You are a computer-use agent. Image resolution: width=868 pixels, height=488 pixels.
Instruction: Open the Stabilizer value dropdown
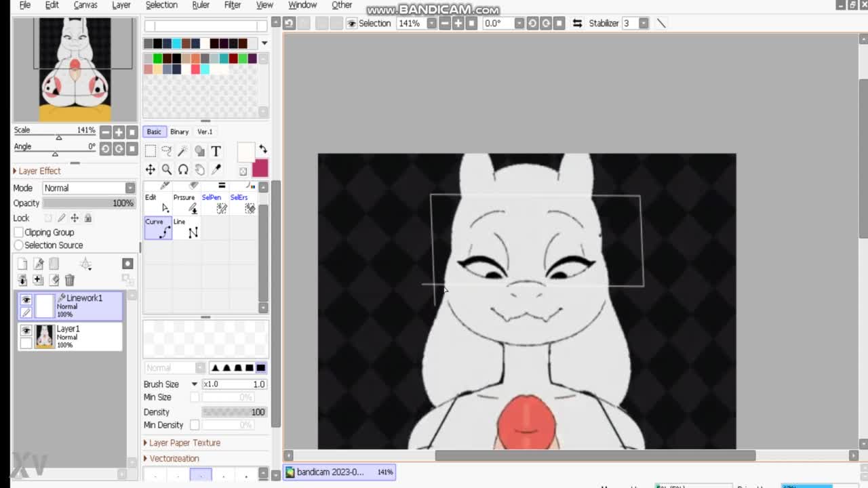(x=643, y=24)
